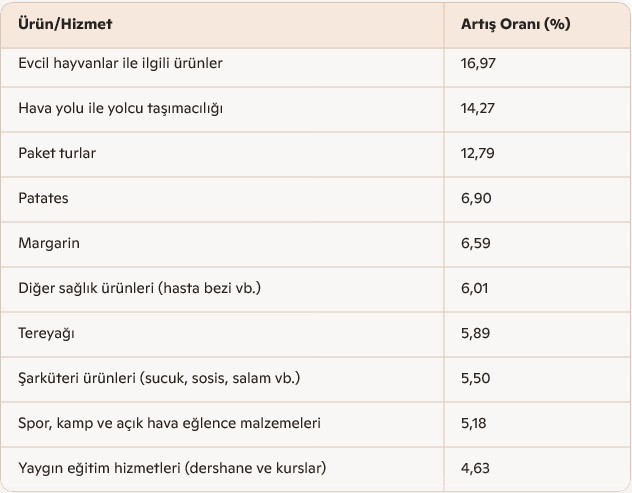This screenshot has width=632, height=493.
Task: Click the 6,59 value cell
Action: point(476,243)
